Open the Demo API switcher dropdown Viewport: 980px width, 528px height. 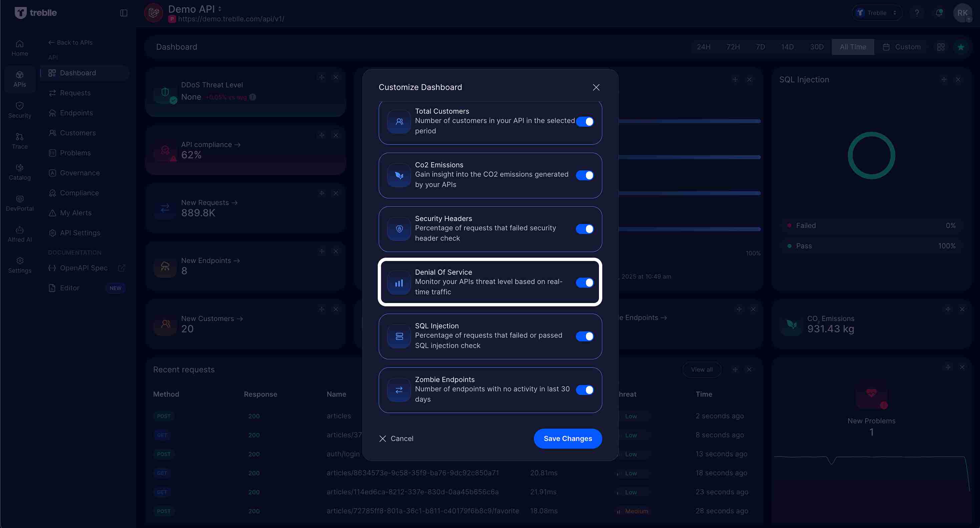pos(220,9)
